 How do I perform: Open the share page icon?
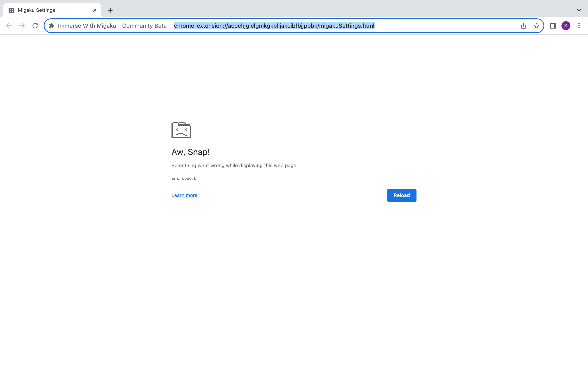(x=523, y=26)
